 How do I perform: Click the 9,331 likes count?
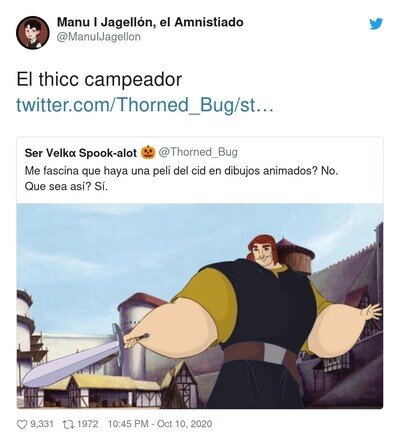pos(42,424)
